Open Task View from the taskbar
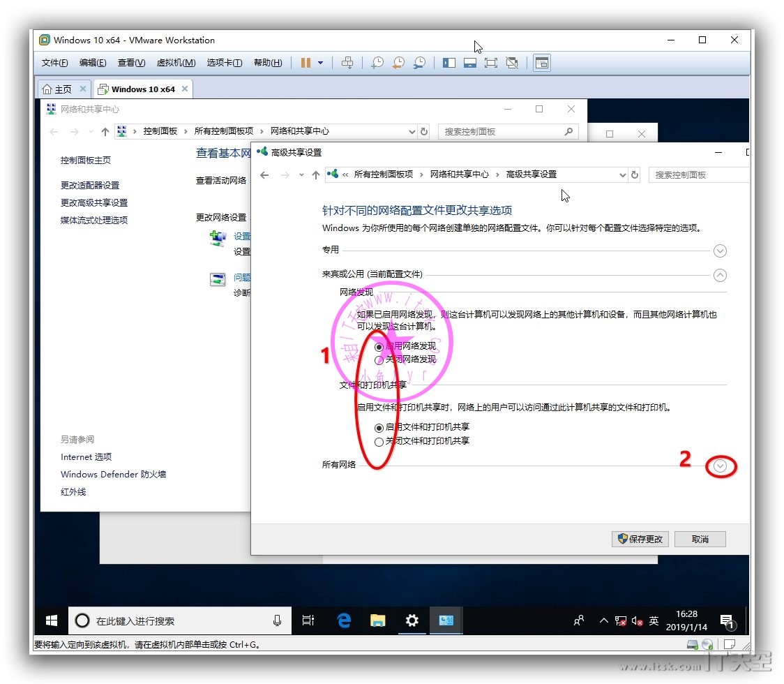This screenshot has width=784, height=684. pyautogui.click(x=308, y=621)
